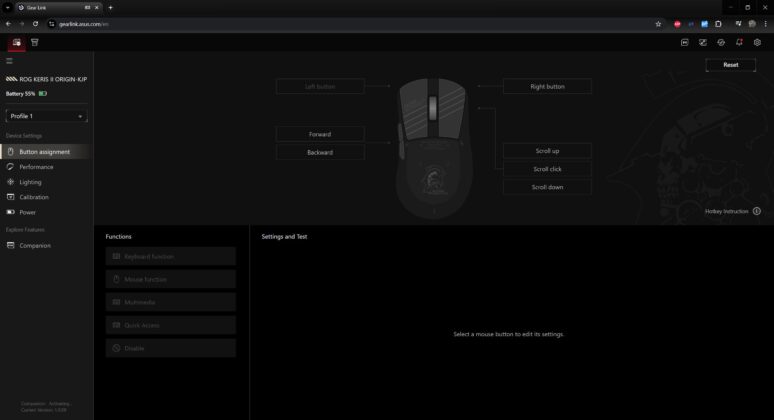The height and width of the screenshot is (420, 774).
Task: Select the Backward button assignment
Action: (x=320, y=153)
